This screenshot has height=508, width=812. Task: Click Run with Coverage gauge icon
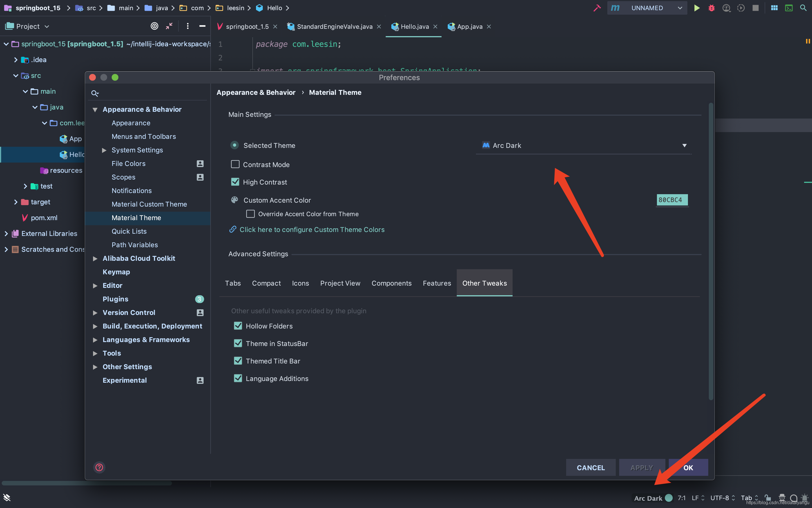(726, 8)
